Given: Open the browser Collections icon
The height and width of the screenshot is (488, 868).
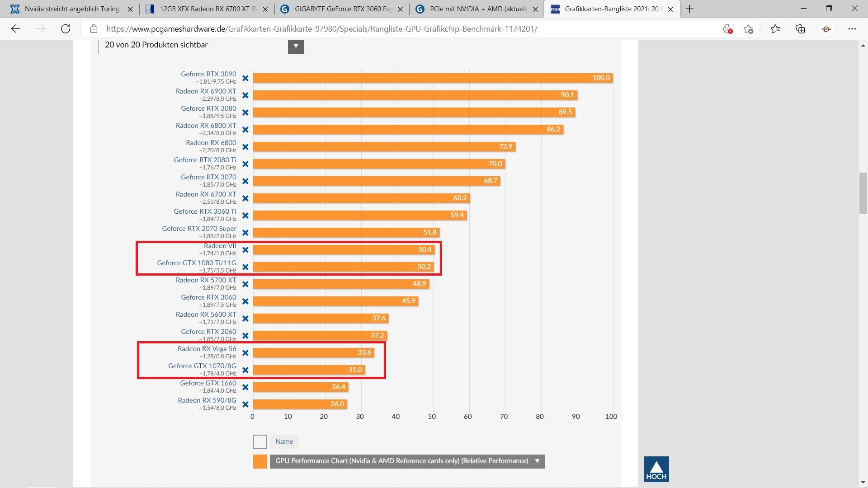Looking at the screenshot, I should click(800, 29).
